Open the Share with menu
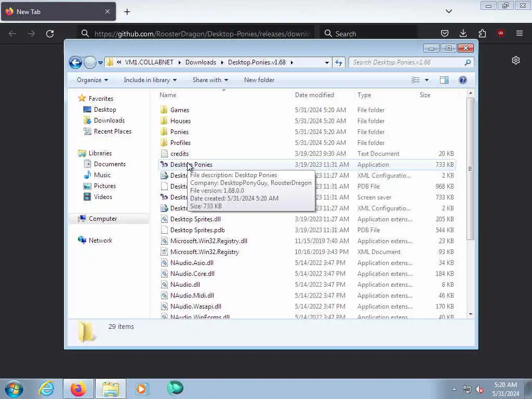 pyautogui.click(x=210, y=80)
